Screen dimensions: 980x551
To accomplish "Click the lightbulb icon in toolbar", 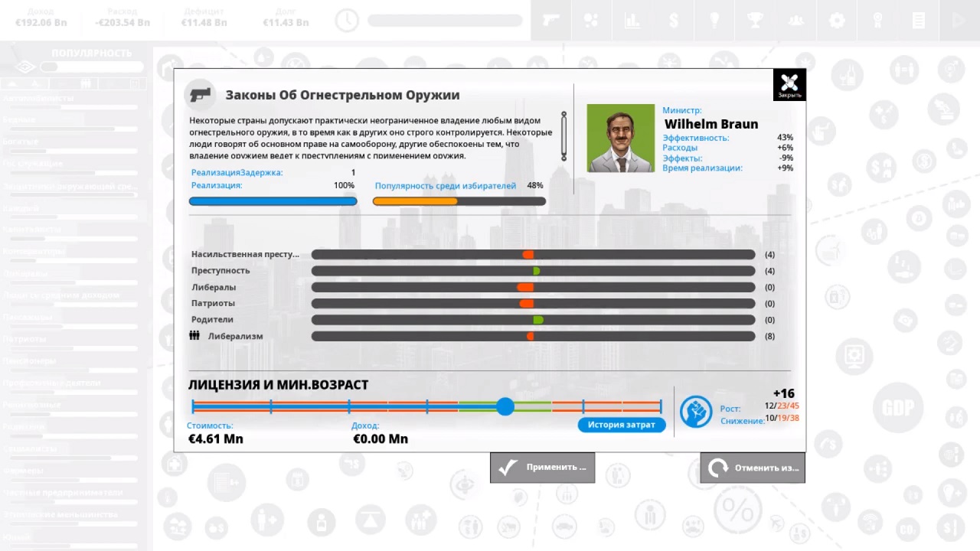I will 714,21.
